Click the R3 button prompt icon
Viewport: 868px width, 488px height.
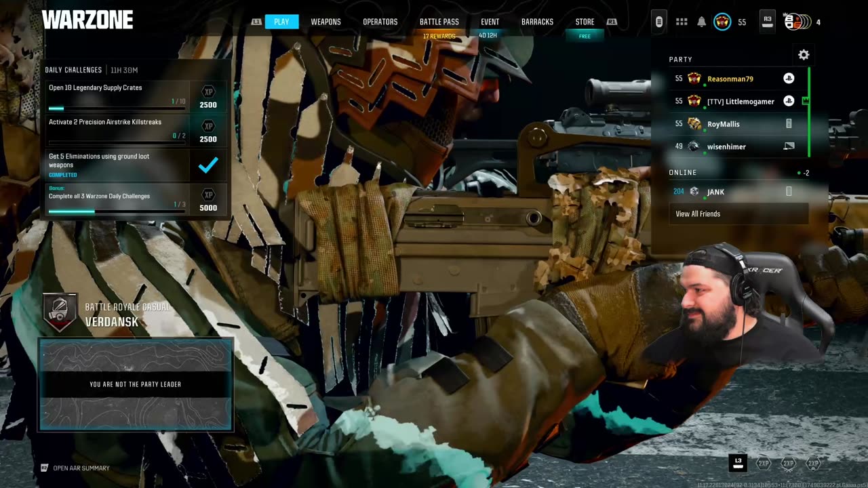tap(767, 22)
